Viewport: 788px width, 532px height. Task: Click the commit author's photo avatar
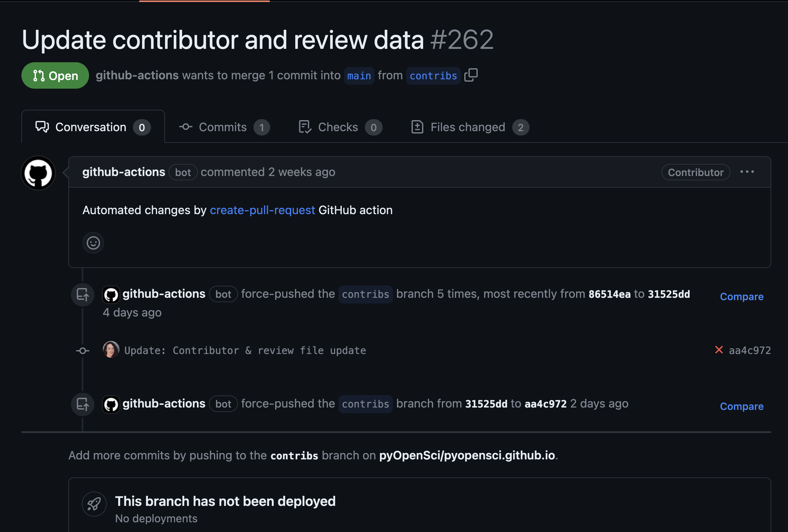111,349
